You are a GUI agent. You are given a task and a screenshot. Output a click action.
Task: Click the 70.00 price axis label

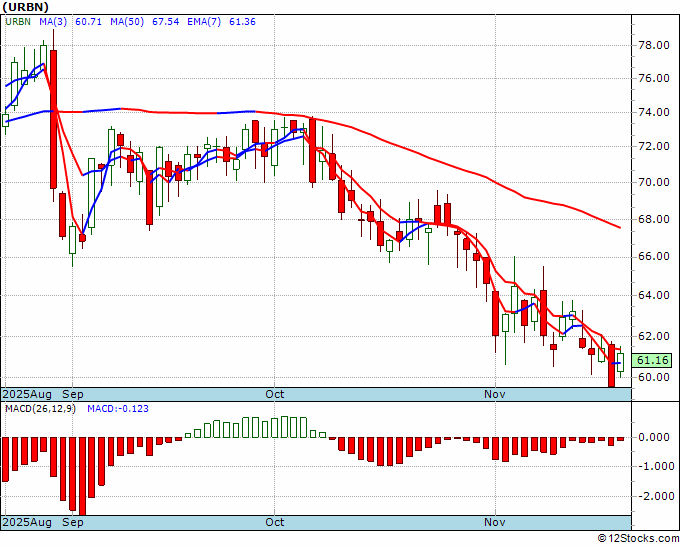pos(654,182)
